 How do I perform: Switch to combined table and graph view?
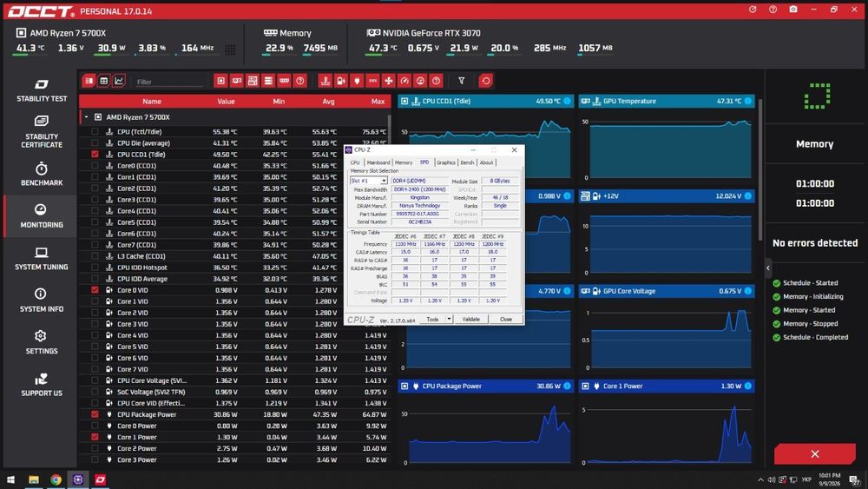pos(89,81)
